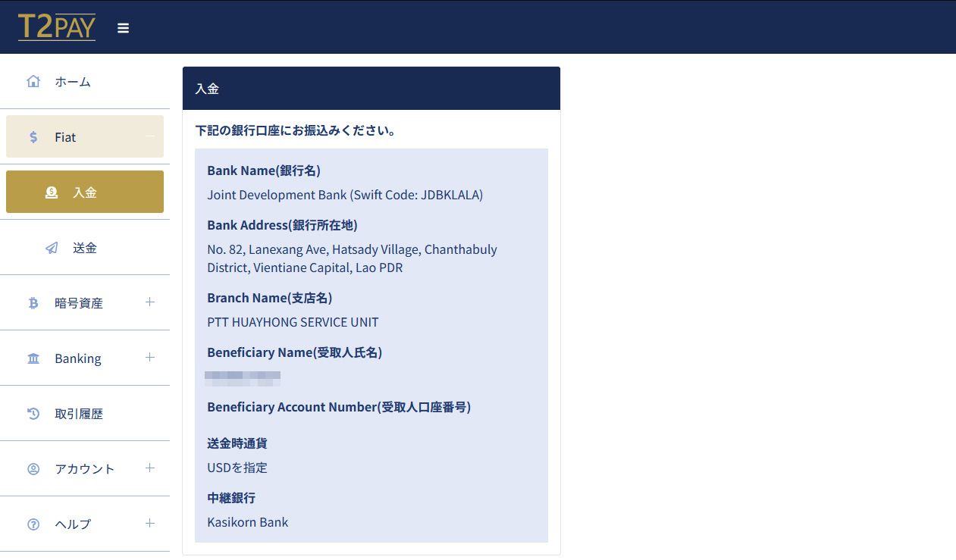Open the ヘルプ help menu item
Viewport: 956px width, 560px height.
pos(85,524)
